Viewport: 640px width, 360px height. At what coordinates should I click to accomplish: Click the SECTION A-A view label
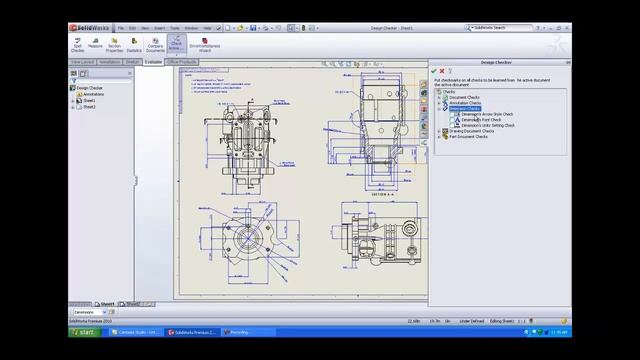(x=382, y=195)
